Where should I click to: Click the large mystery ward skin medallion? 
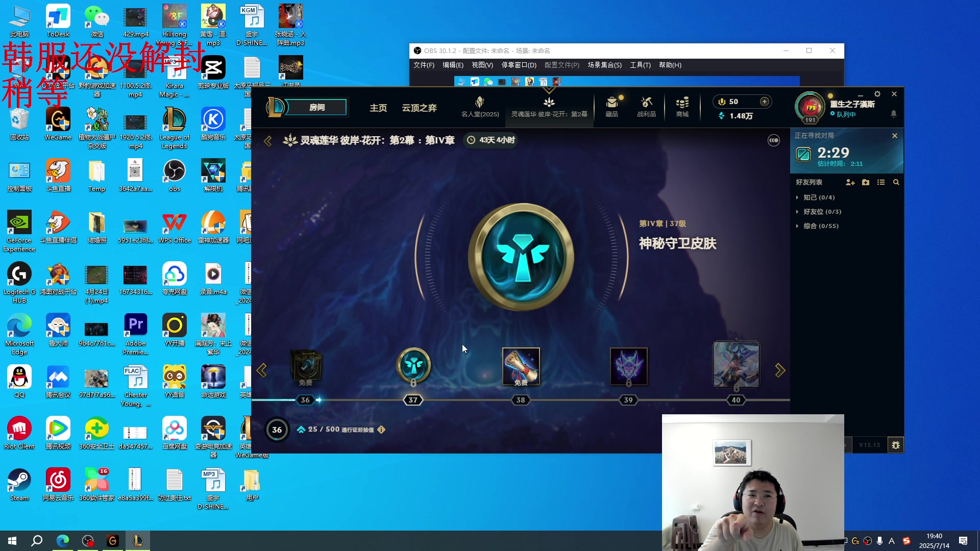[521, 257]
